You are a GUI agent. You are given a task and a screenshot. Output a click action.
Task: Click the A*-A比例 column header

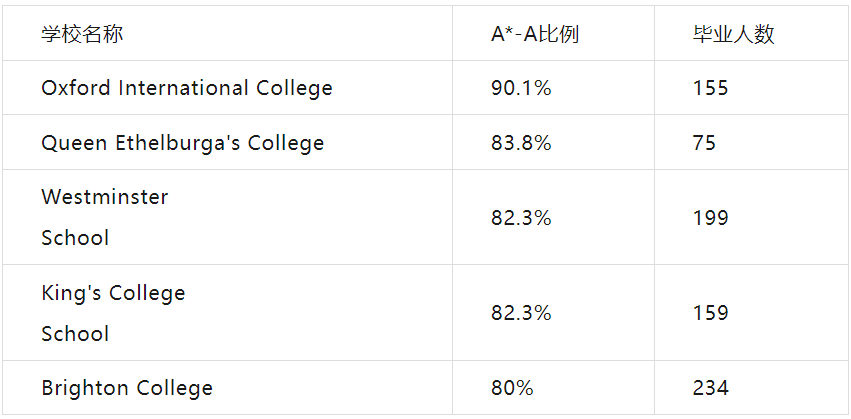pos(535,34)
